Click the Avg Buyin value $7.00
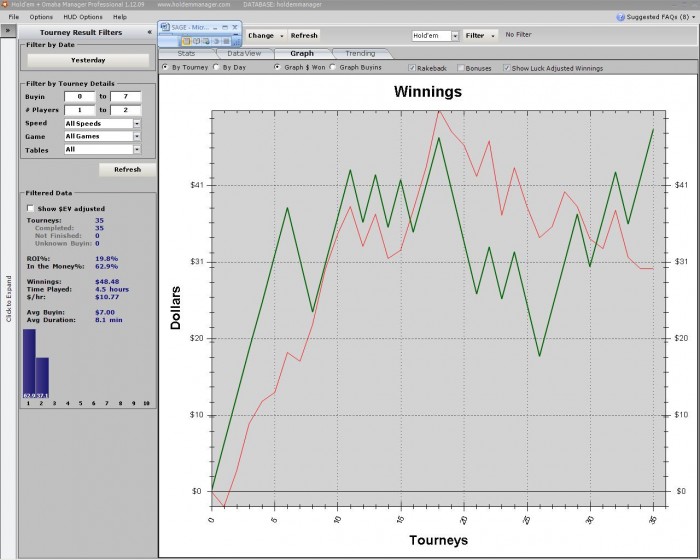Screen dimensions: 700x560 tap(105, 312)
